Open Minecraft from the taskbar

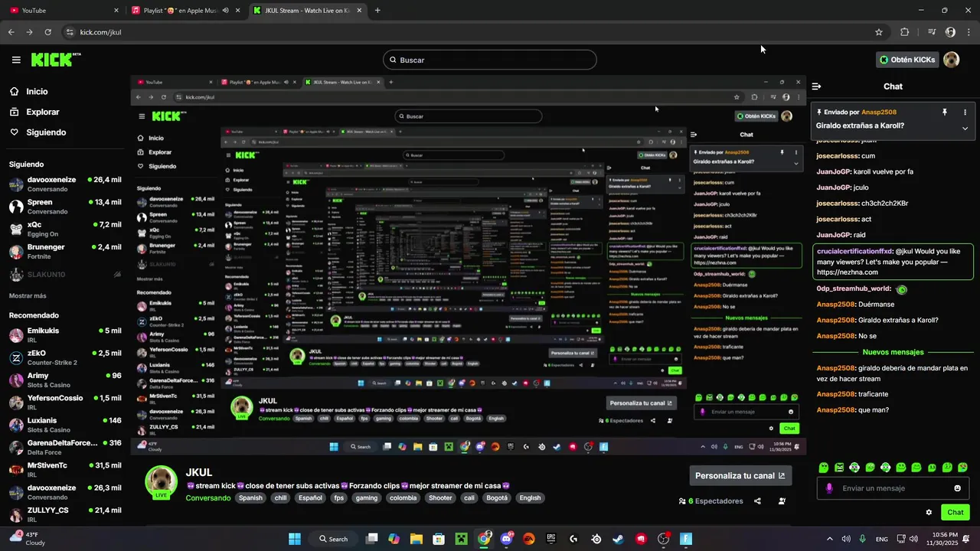pyautogui.click(x=461, y=539)
